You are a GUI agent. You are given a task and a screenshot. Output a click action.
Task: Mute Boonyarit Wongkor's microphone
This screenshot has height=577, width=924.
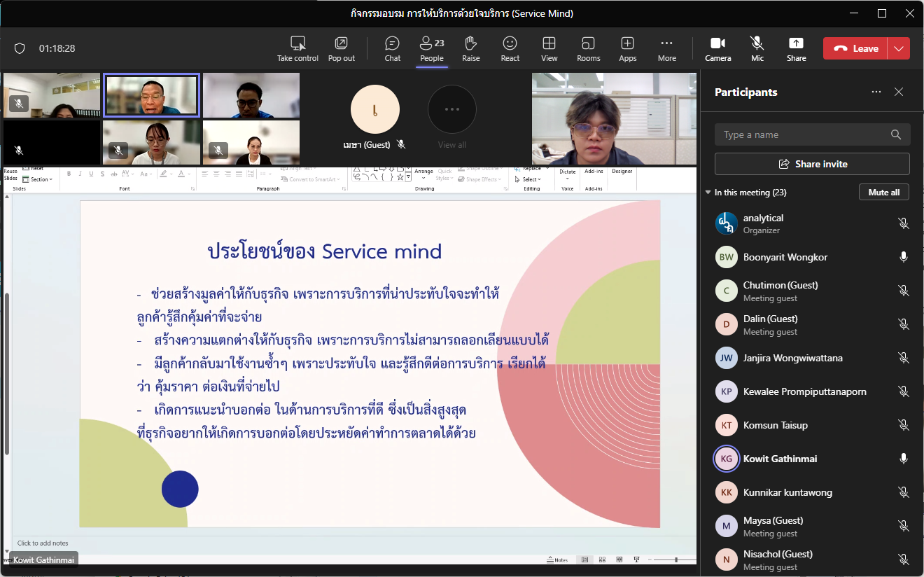(904, 257)
